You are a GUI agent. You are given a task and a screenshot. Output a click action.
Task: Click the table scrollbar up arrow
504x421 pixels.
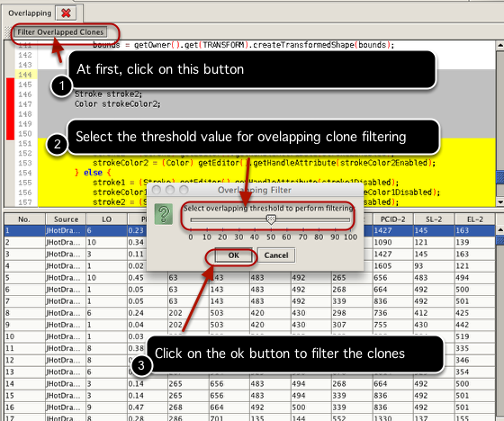pyautogui.click(x=500, y=230)
